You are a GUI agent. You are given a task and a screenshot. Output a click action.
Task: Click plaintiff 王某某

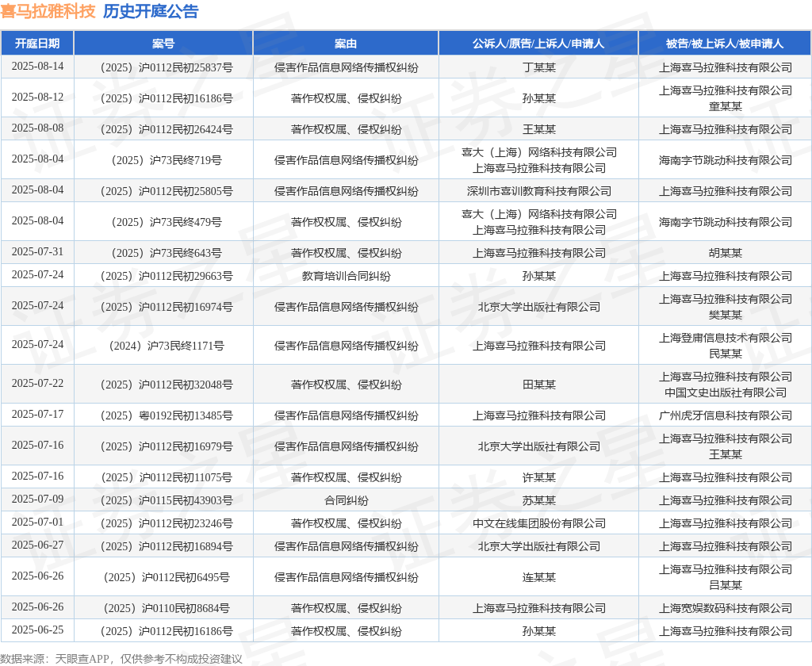pos(538,129)
